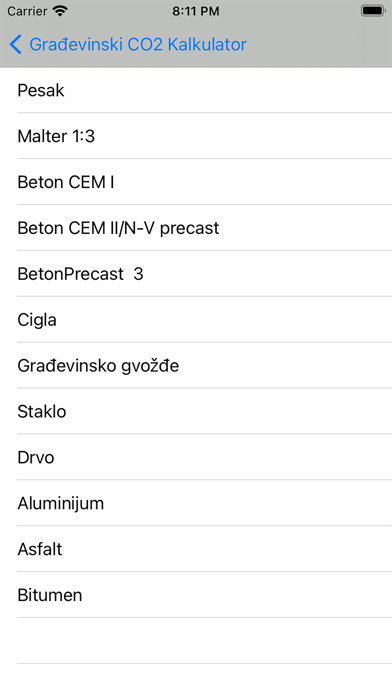Tap the Wi-Fi icon in status bar
Image resolution: width=392 pixels, height=696 pixels.
click(x=59, y=11)
